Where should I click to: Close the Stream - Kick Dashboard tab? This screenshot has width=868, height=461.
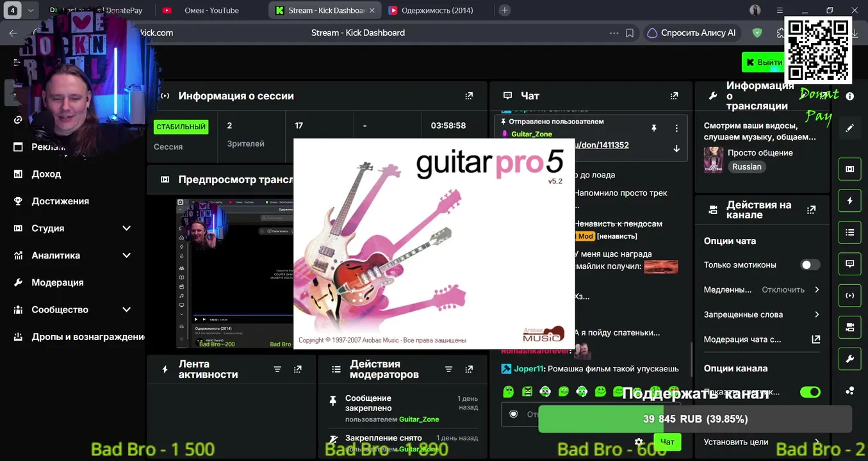[372, 10]
